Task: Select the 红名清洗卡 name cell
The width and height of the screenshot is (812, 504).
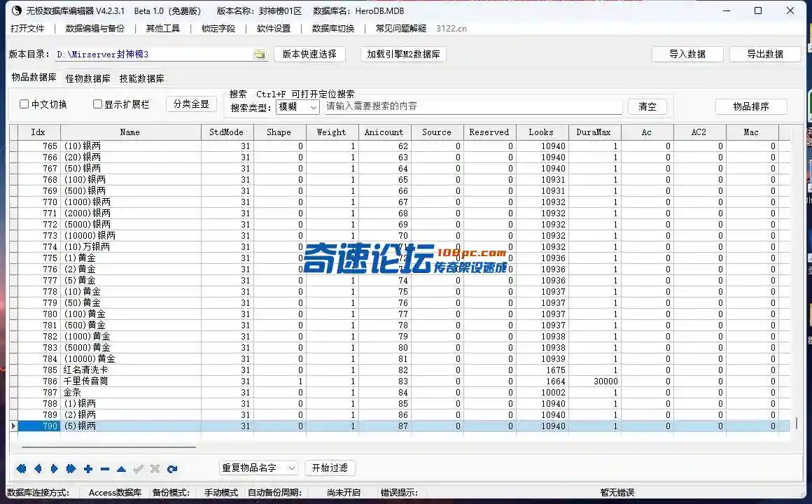Action: coord(130,370)
